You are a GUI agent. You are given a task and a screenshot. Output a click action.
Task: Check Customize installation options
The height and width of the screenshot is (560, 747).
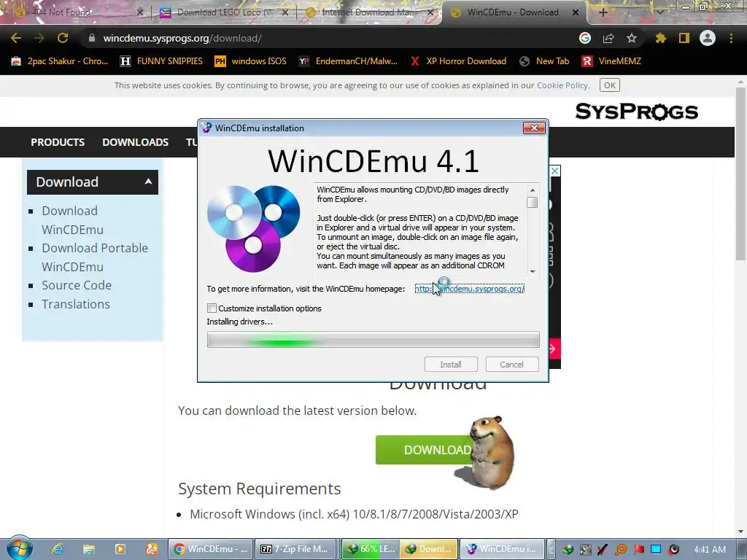pos(212,308)
